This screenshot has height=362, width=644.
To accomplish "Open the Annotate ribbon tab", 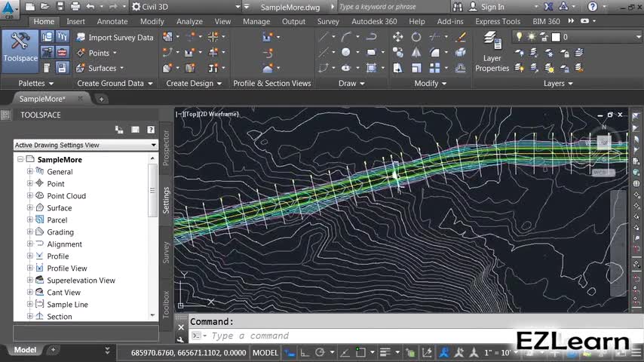I will pyautogui.click(x=112, y=22).
